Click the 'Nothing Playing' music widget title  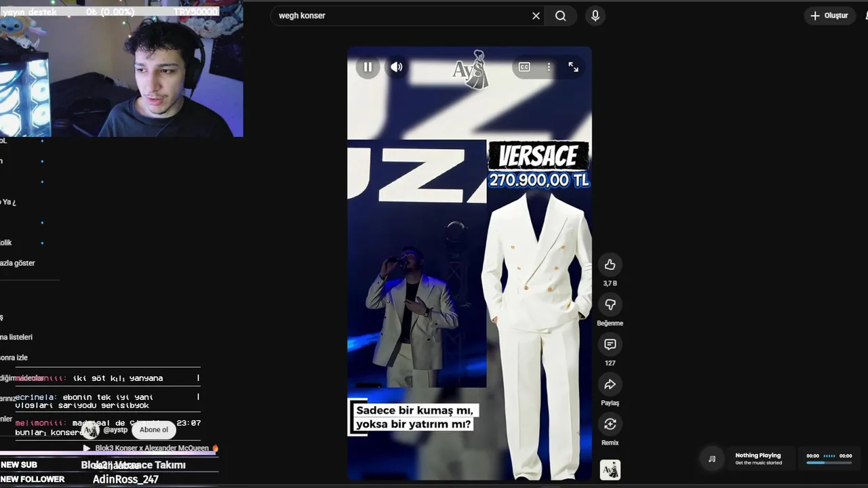click(x=758, y=455)
